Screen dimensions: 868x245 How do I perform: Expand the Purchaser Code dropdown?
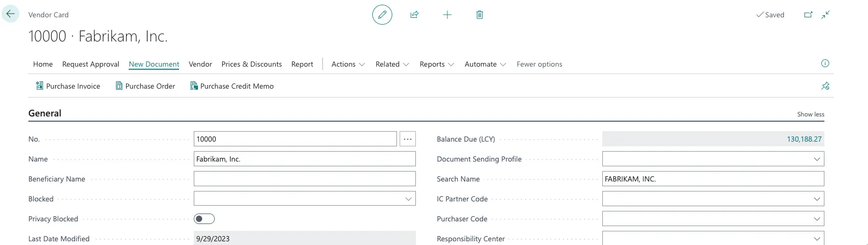tap(817, 219)
